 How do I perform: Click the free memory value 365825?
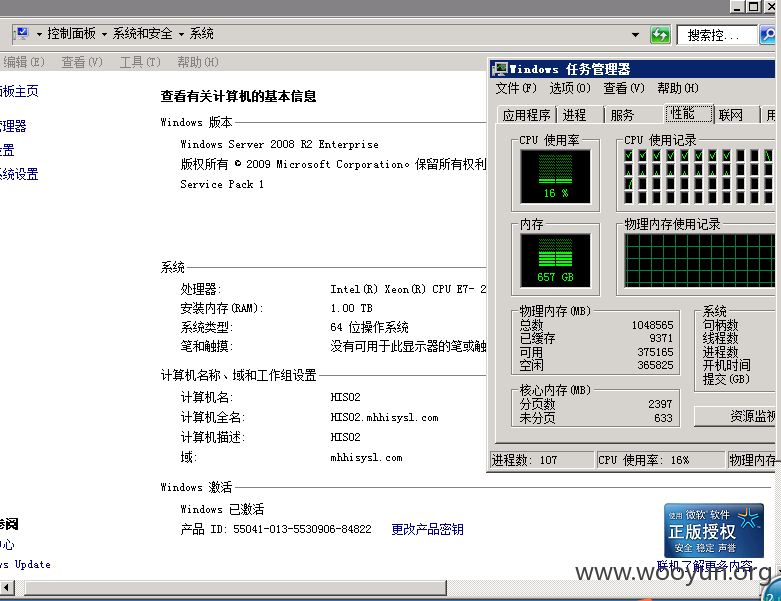[x=655, y=365]
